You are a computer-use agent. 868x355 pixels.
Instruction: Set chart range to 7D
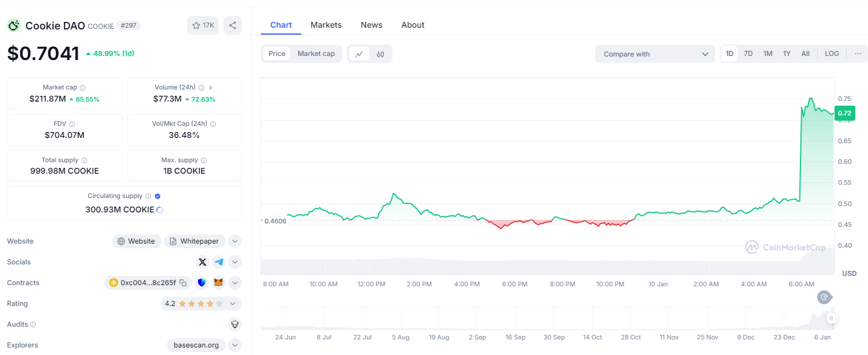tap(749, 54)
